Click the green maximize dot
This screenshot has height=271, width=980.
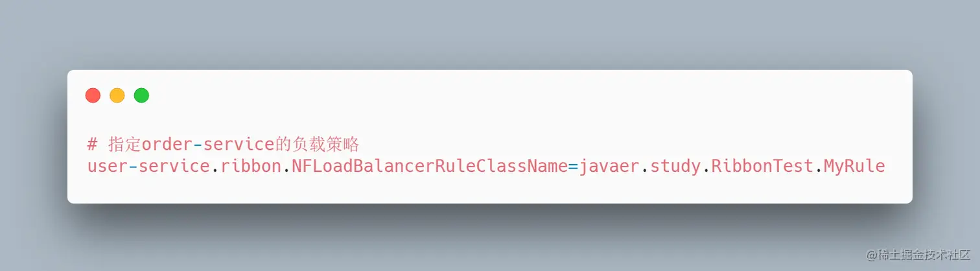[141, 95]
